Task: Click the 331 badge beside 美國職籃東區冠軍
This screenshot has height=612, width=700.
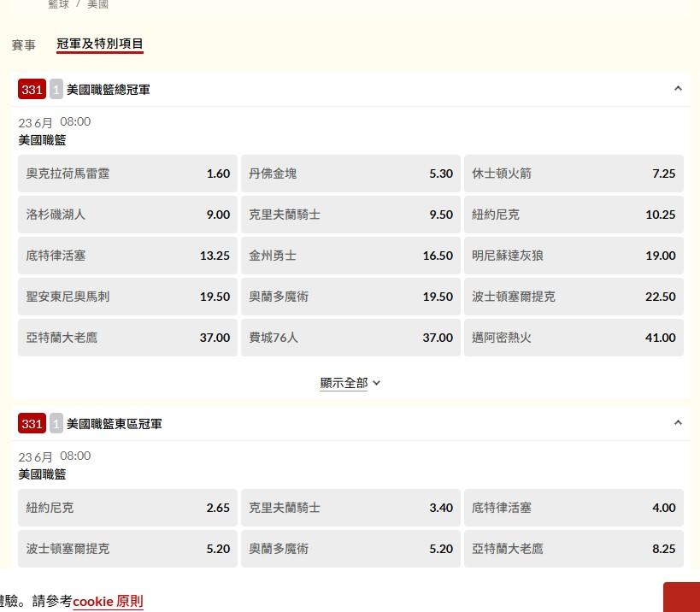Action: (x=32, y=424)
